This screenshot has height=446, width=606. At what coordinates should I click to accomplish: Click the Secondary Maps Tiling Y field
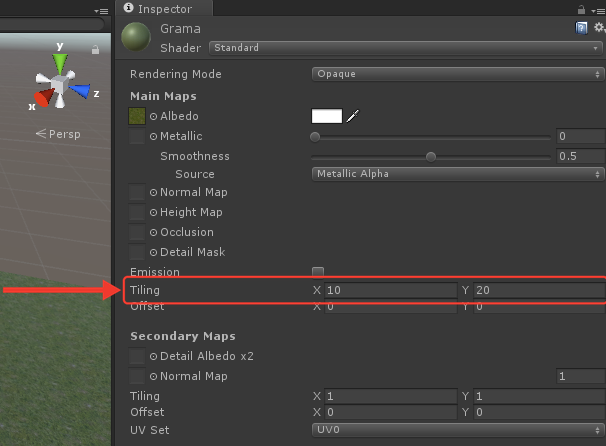click(539, 396)
